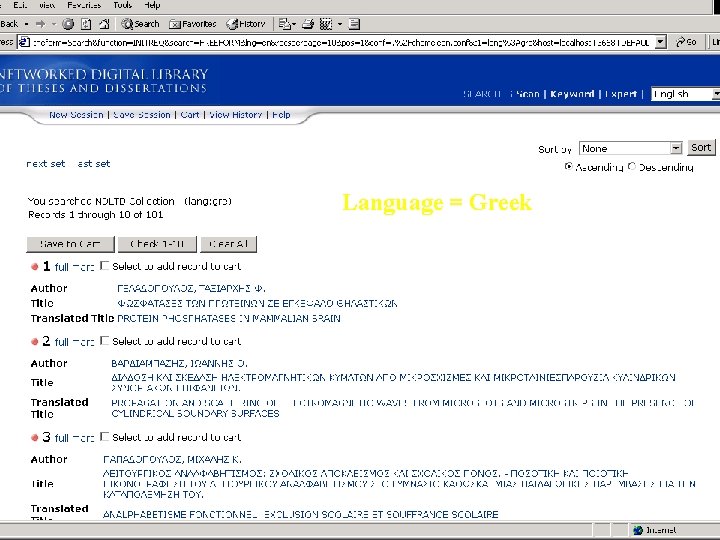Select the Descending radio button
The image size is (720, 540).
tap(632, 166)
